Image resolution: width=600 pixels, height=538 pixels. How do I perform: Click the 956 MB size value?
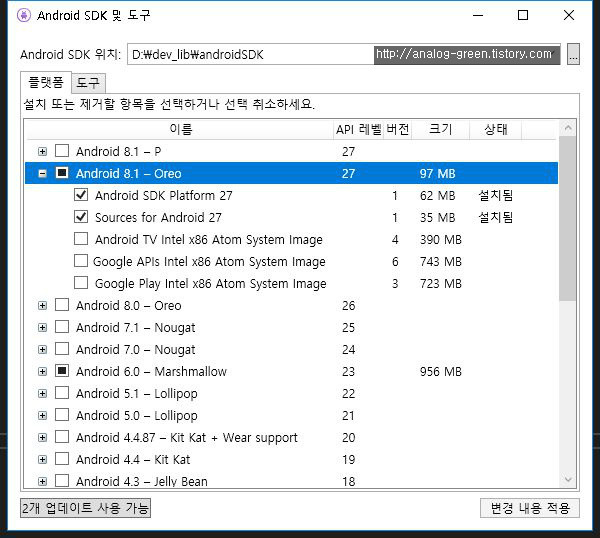click(x=441, y=372)
